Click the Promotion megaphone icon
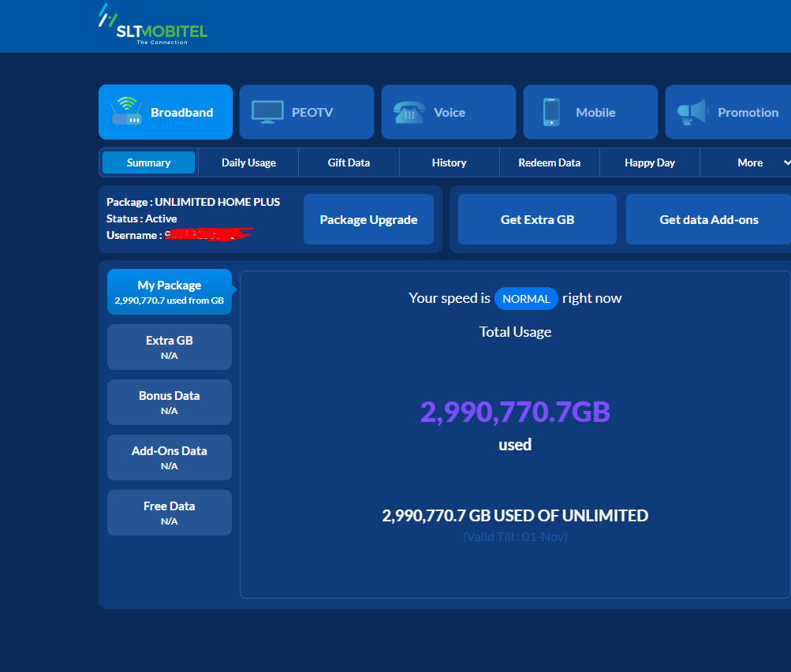The image size is (791, 672). (692, 112)
